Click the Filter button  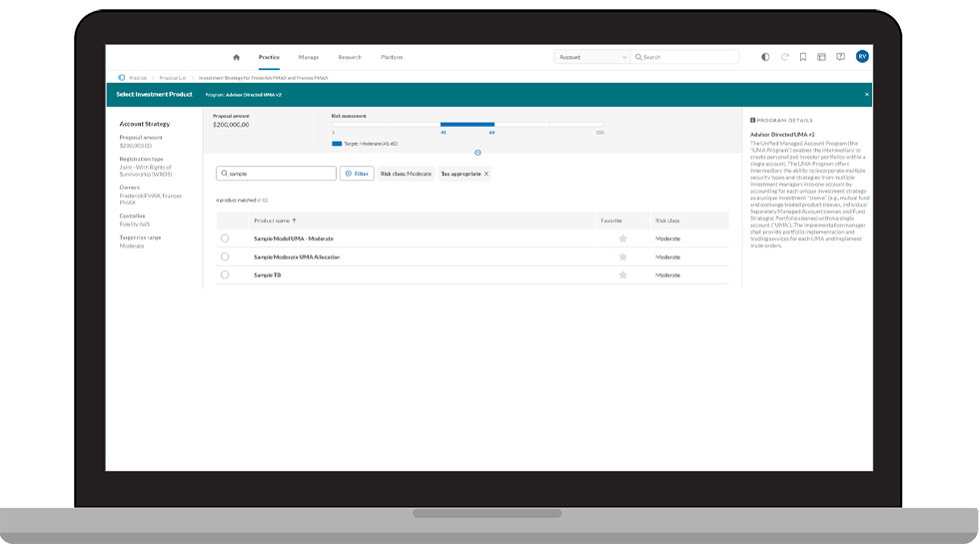[x=358, y=174]
